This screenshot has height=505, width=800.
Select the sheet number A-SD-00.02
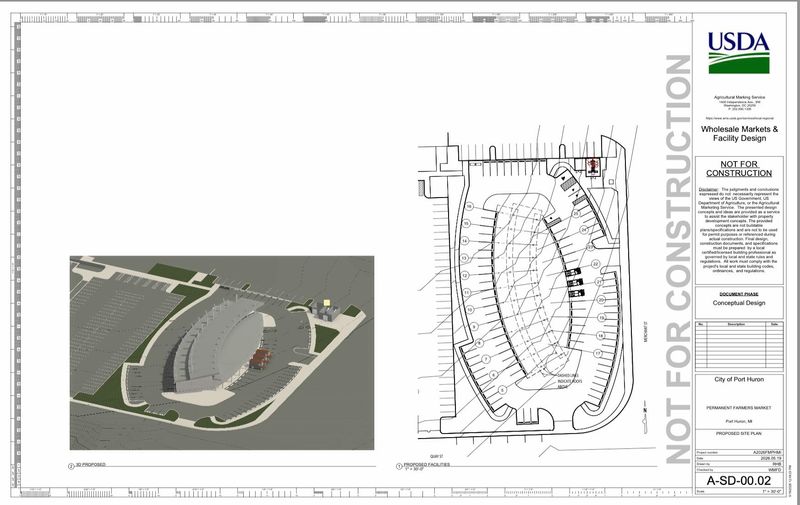739,481
